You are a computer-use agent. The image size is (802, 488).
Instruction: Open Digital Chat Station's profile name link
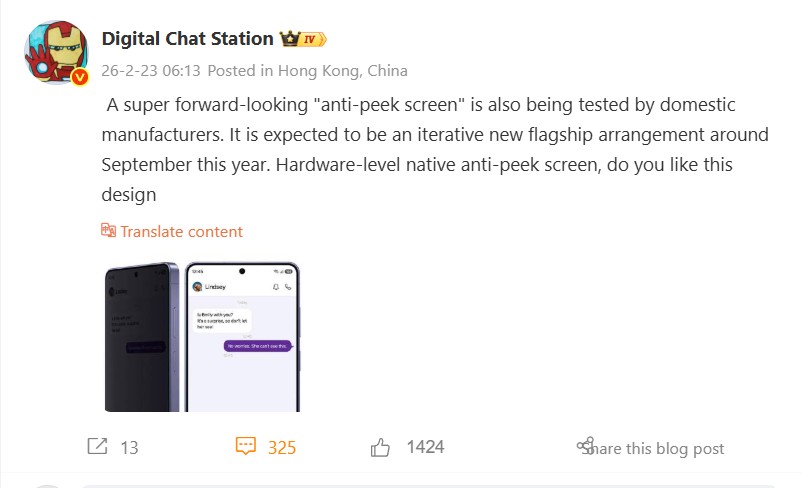point(187,38)
